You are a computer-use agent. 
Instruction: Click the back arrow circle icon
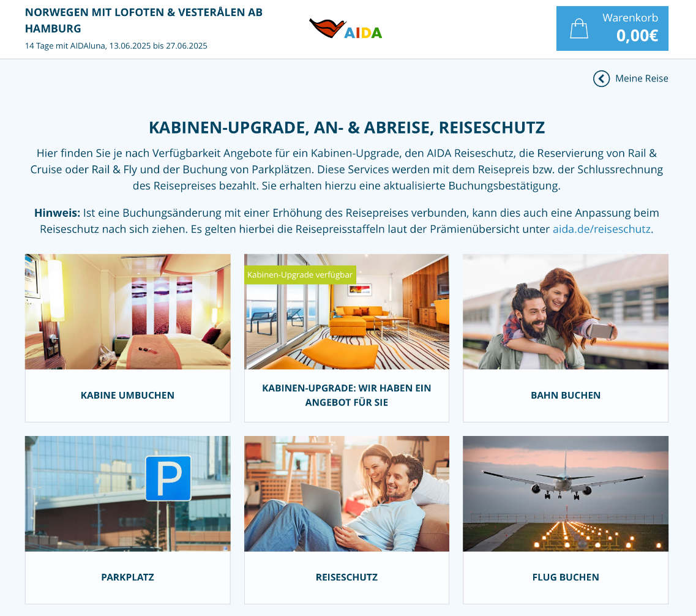coord(602,78)
